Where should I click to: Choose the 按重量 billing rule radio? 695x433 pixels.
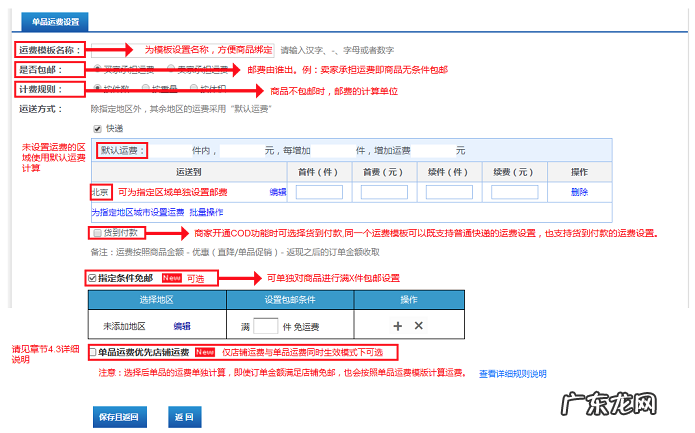pos(145,88)
